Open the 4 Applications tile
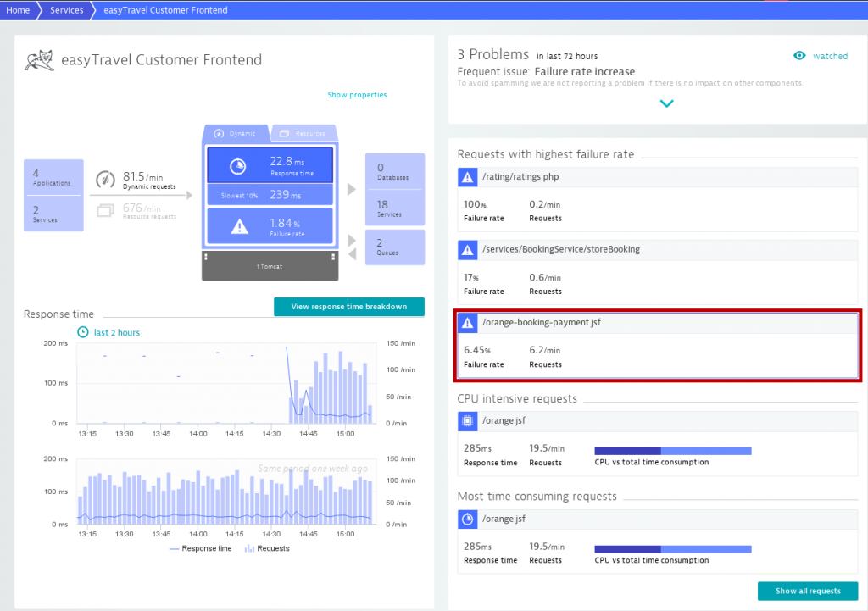868x611 pixels. [53, 177]
